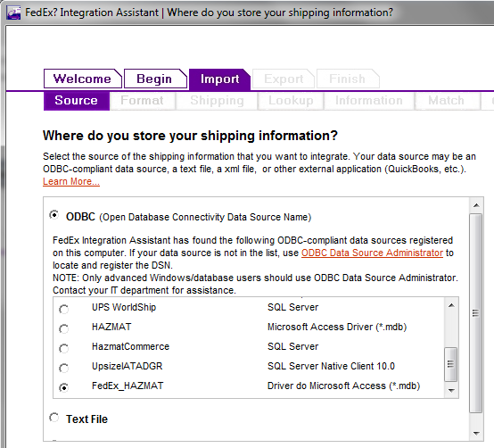
Task: Choose the UpsizeIATADGR data source radio
Action: (63, 368)
